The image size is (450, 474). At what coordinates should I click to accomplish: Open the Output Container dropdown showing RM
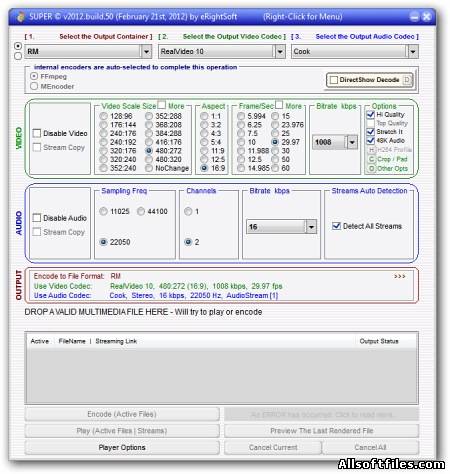pyautogui.click(x=146, y=52)
